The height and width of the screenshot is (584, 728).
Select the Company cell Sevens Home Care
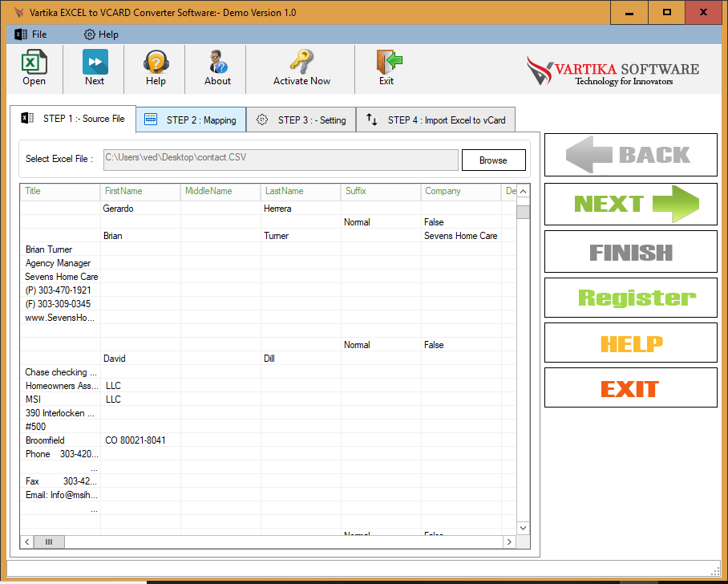click(x=462, y=236)
